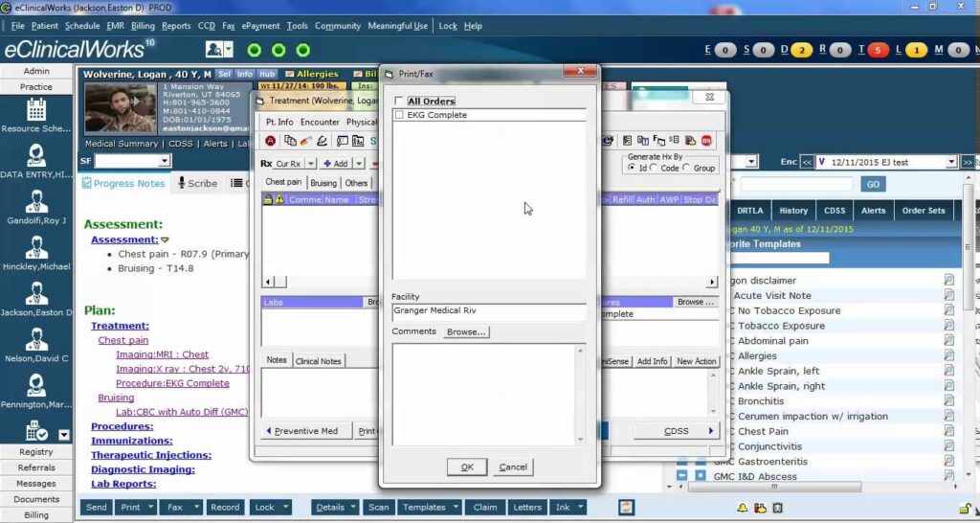Click the copy pages icon in Treatment toolbar
Image resolution: width=980 pixels, height=523 pixels.
[290, 141]
